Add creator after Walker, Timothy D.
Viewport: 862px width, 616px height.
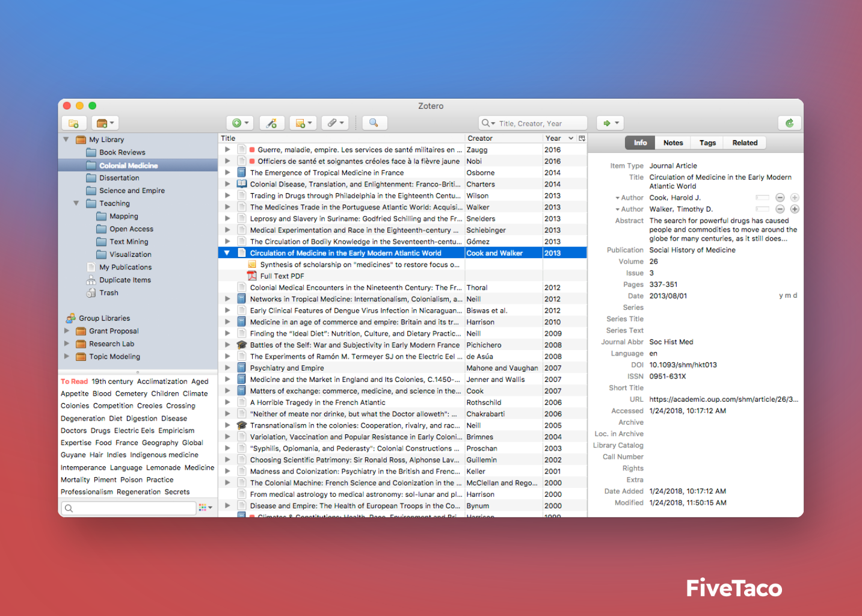tap(795, 209)
